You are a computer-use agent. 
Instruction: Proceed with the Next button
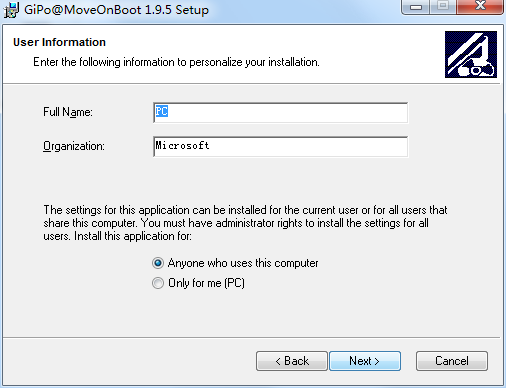(365, 361)
